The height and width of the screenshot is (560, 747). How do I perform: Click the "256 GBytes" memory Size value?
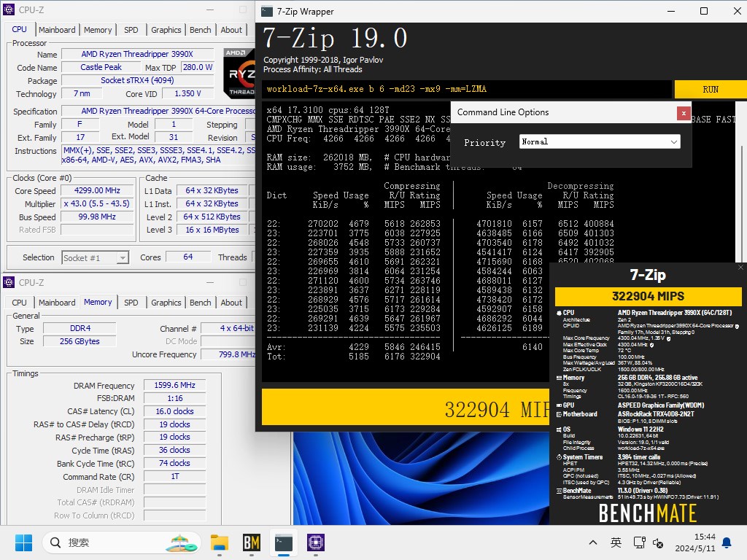click(x=80, y=341)
